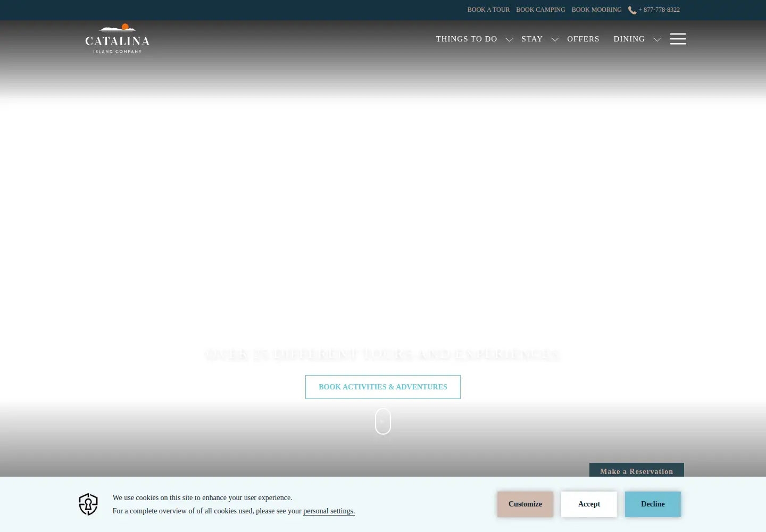766x532 pixels.
Task: Open the Stay menu item
Action: [532, 39]
